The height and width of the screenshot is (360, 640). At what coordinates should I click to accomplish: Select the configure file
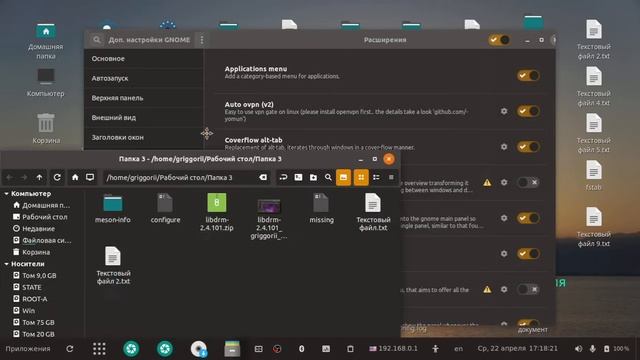click(165, 208)
